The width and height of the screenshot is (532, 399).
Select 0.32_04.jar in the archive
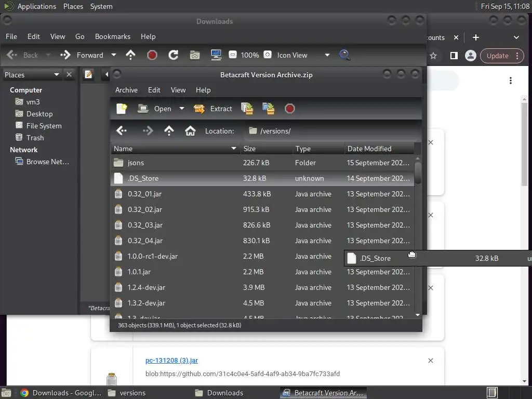262,241
